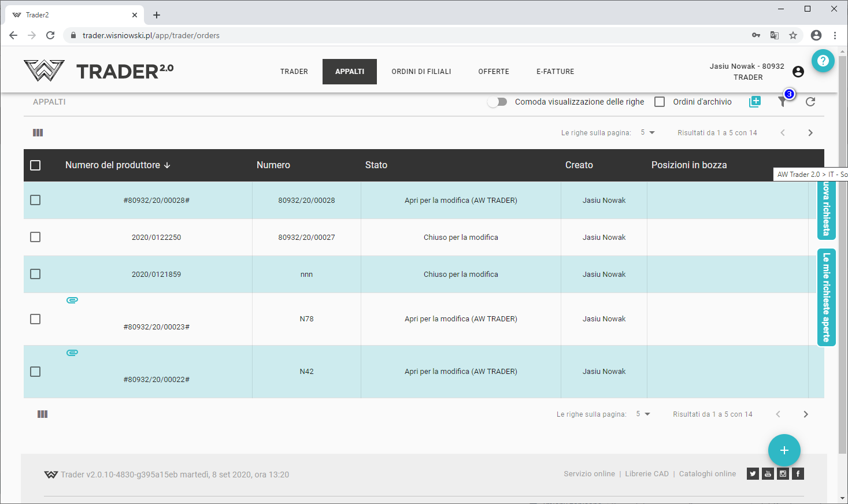Open the column chooser above the table
848x504 pixels.
tap(38, 133)
